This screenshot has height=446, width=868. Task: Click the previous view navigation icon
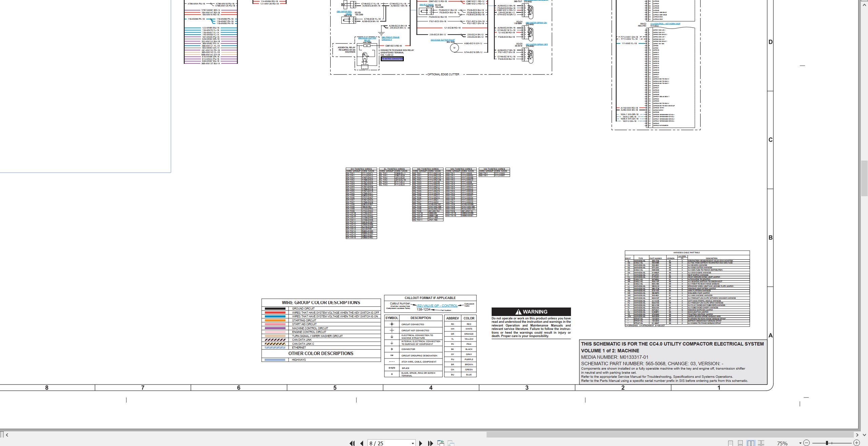point(441,443)
